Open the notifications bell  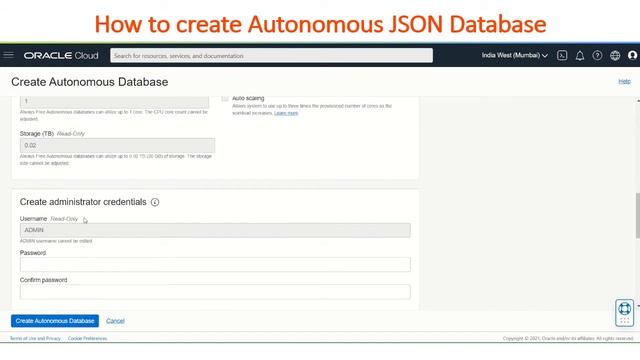tap(580, 56)
